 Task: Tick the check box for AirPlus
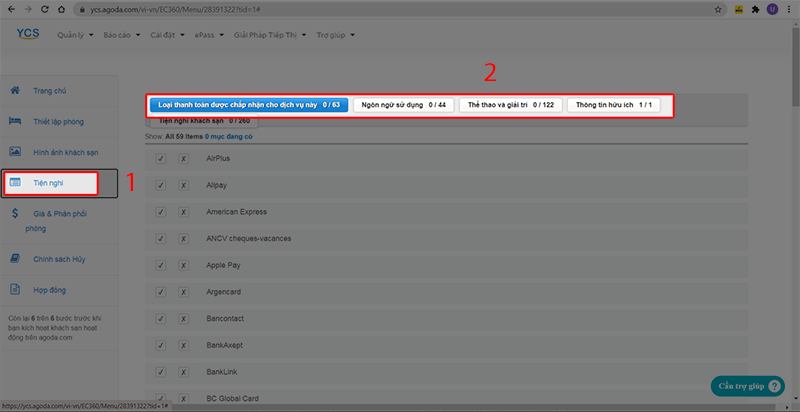pyautogui.click(x=161, y=158)
